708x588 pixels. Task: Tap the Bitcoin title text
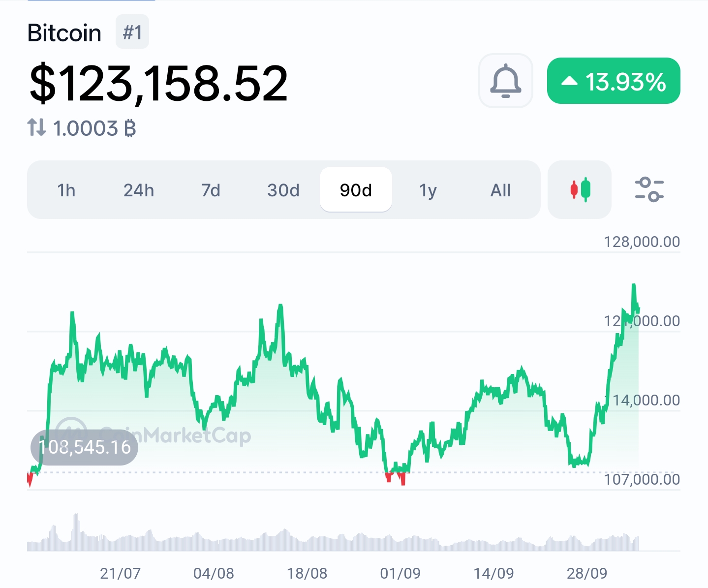[x=64, y=33]
